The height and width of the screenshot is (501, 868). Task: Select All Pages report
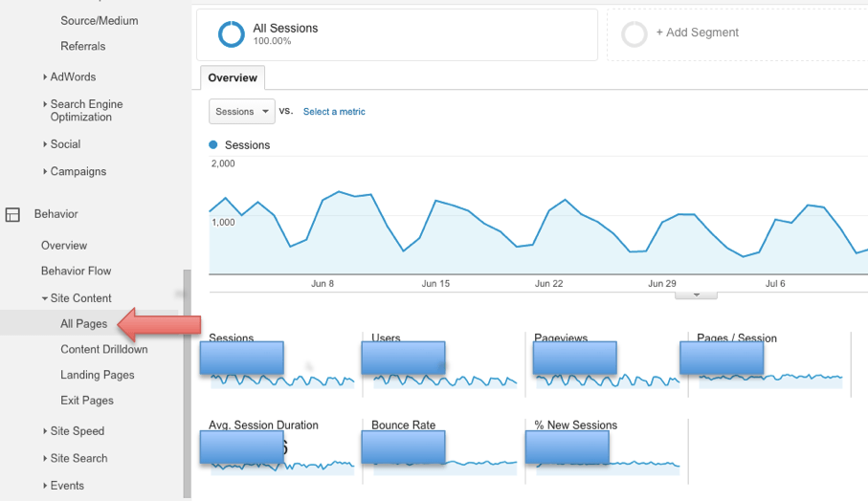coord(84,324)
